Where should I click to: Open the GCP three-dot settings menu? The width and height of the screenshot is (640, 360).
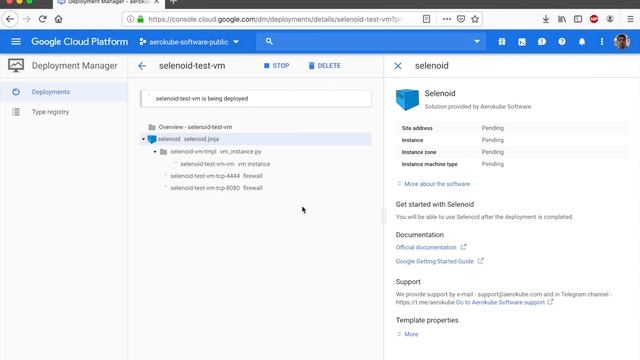[602, 42]
